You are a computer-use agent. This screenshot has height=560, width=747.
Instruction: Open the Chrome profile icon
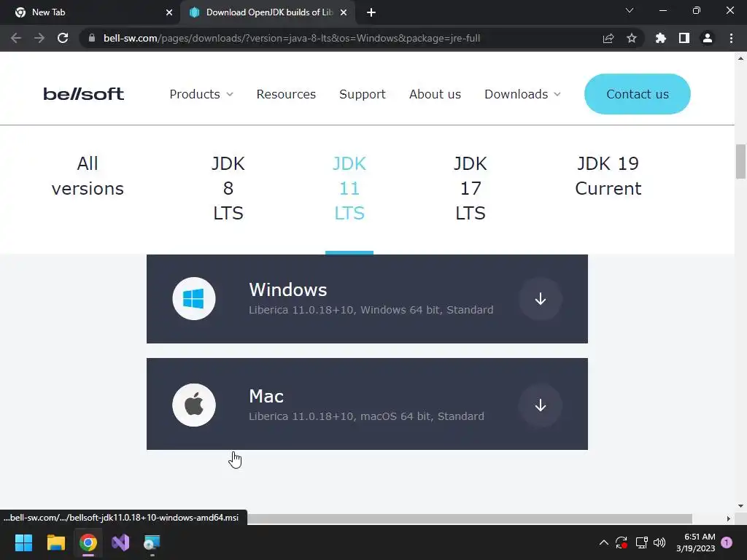tap(708, 38)
